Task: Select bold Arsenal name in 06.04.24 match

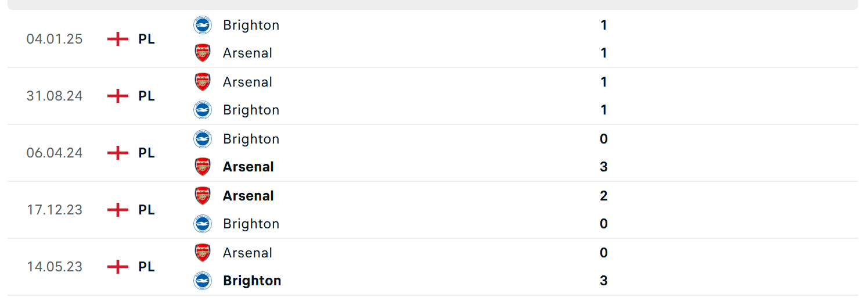Action: click(x=248, y=167)
